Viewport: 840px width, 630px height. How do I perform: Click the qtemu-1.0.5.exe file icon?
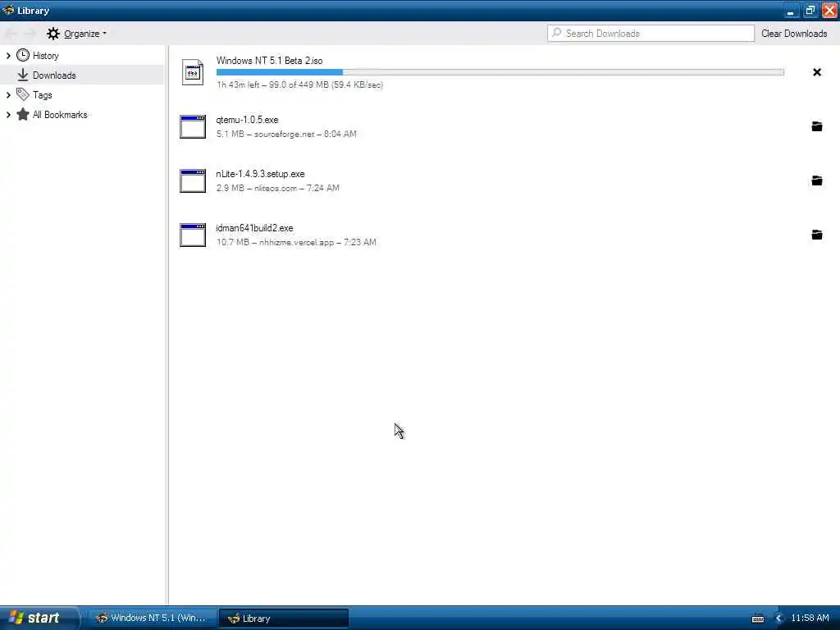[192, 127]
